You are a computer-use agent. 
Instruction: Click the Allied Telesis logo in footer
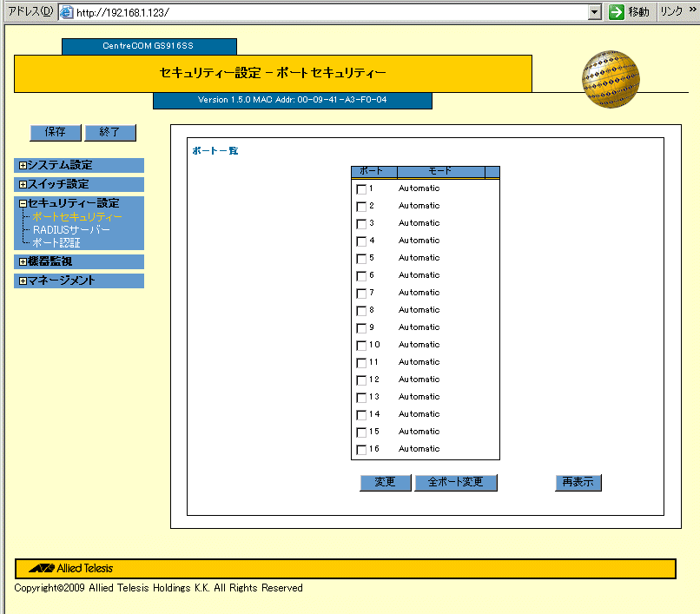coord(72,569)
